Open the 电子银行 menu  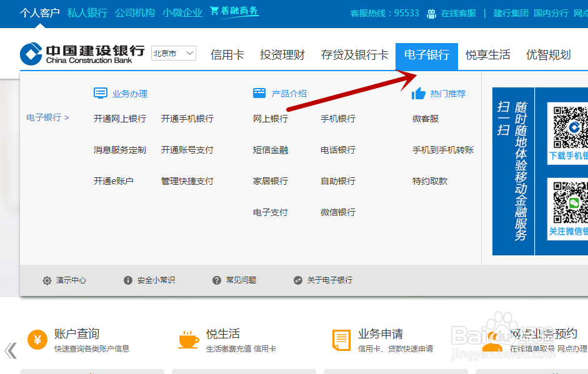click(x=427, y=56)
